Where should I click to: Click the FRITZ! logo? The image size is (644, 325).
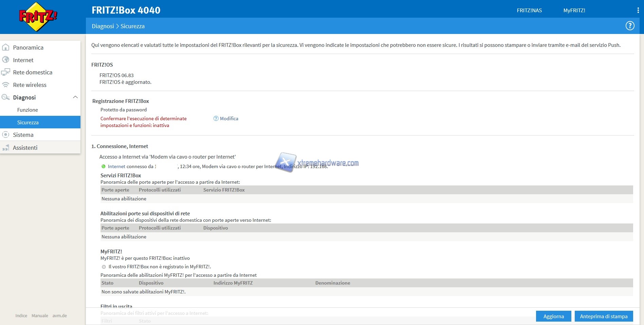click(x=38, y=17)
